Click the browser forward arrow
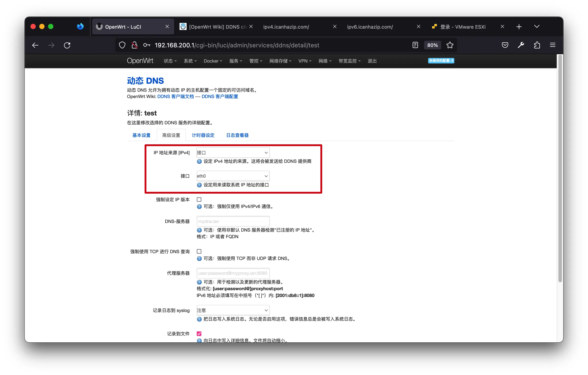The image size is (588, 375). pyautogui.click(x=51, y=45)
